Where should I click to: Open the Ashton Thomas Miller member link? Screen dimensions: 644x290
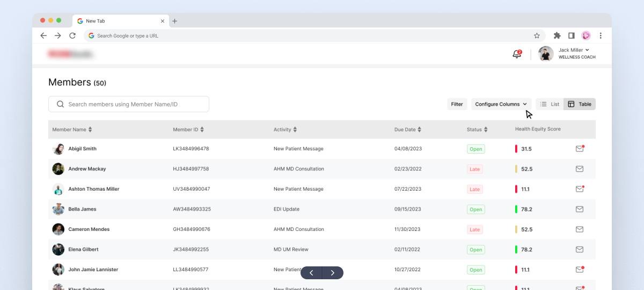point(93,189)
